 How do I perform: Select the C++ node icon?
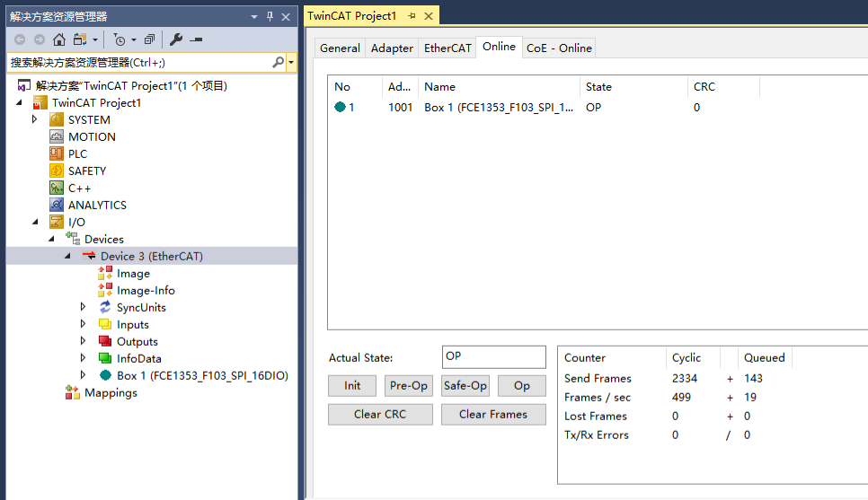[x=57, y=188]
